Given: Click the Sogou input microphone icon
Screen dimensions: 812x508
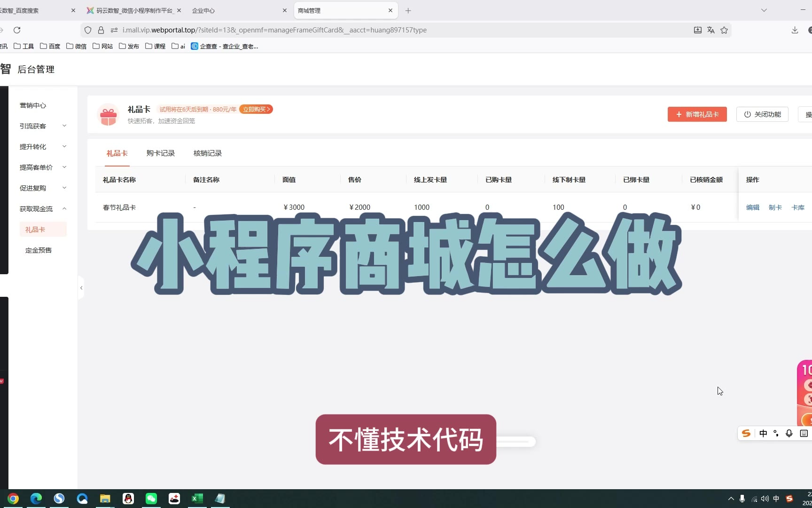Looking at the screenshot, I should 789,433.
